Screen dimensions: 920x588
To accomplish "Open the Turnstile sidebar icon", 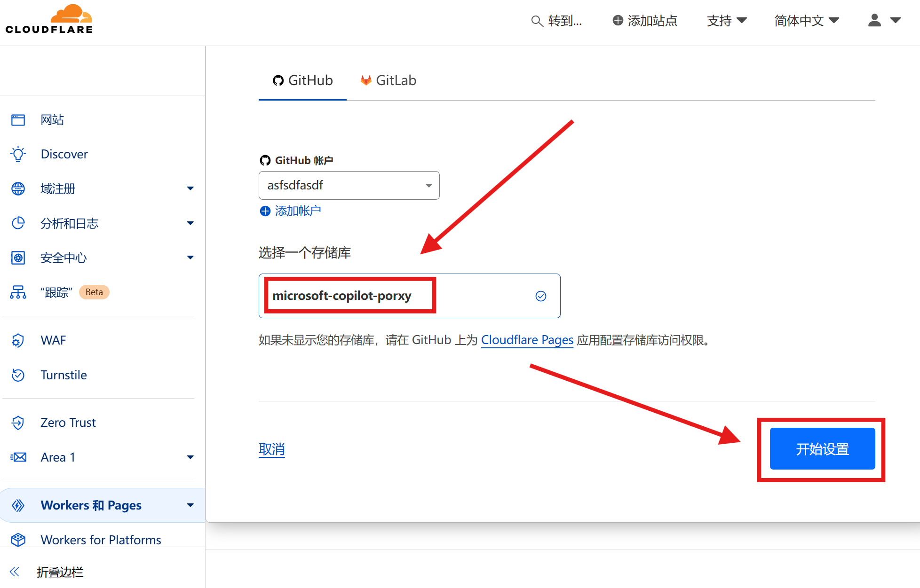I will 18,375.
